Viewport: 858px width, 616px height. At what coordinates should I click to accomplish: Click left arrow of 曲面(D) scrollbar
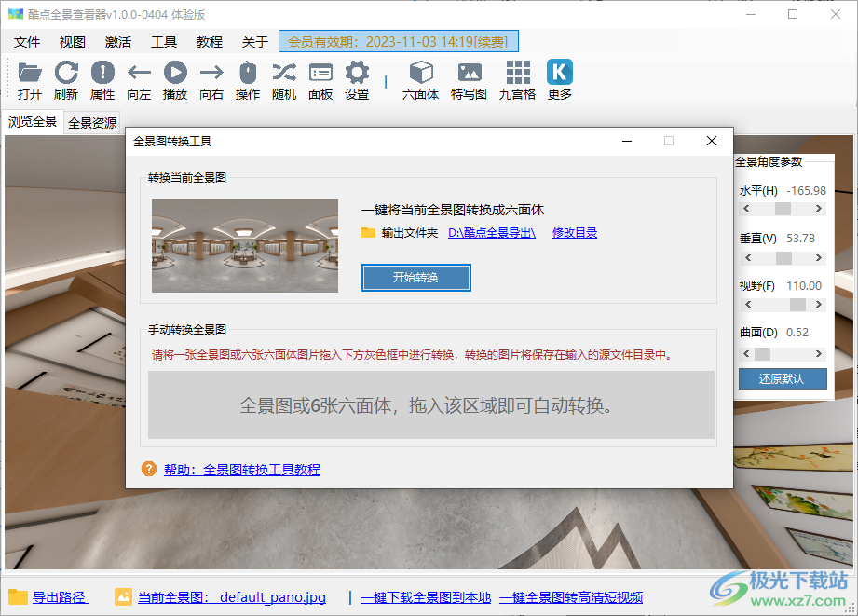point(747,354)
